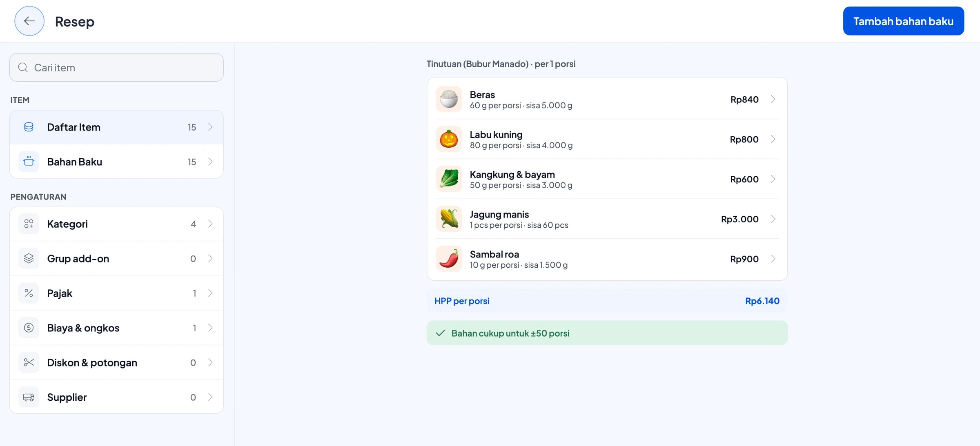980x446 pixels.
Task: Open Labu kuning details via its chevron
Action: pyautogui.click(x=773, y=139)
